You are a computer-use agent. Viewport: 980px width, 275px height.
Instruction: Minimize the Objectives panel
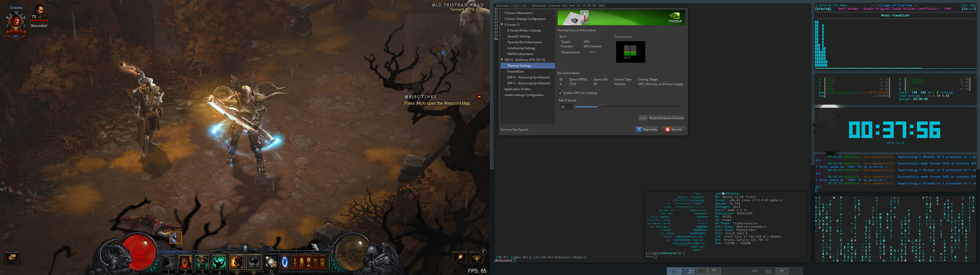[479, 97]
